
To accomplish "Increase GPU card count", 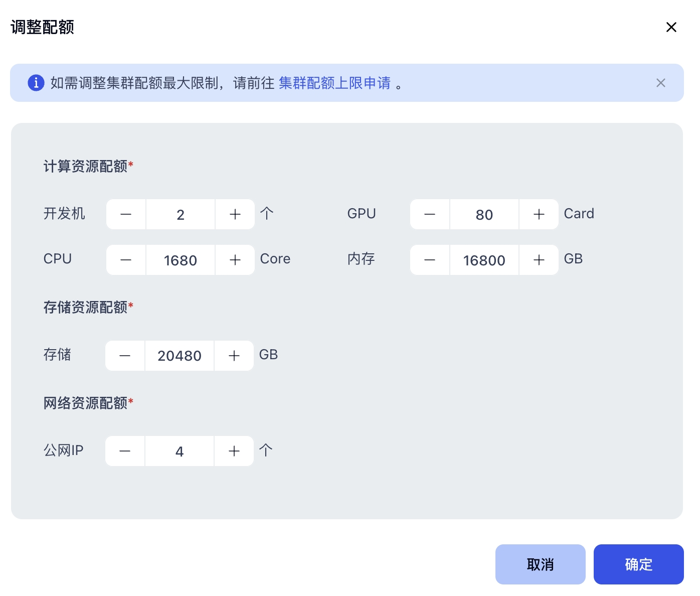I will (x=539, y=214).
